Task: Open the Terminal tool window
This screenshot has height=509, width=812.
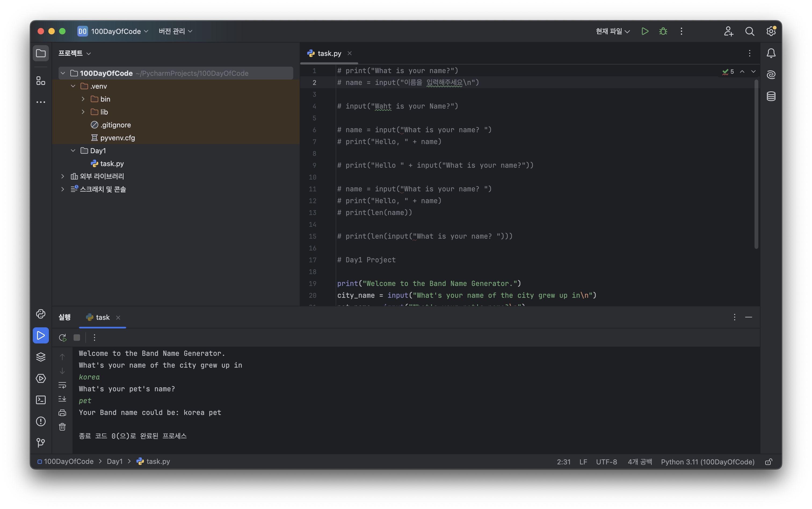Action: pos(41,400)
